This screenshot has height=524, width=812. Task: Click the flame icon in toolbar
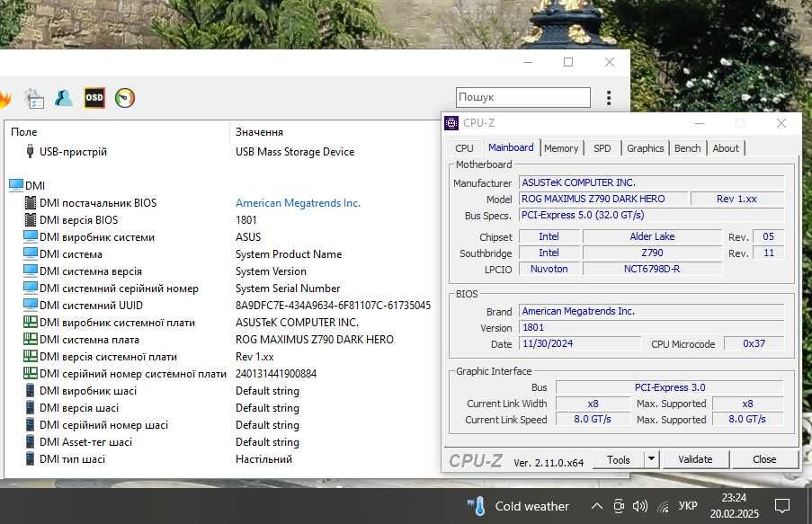[x=4, y=98]
